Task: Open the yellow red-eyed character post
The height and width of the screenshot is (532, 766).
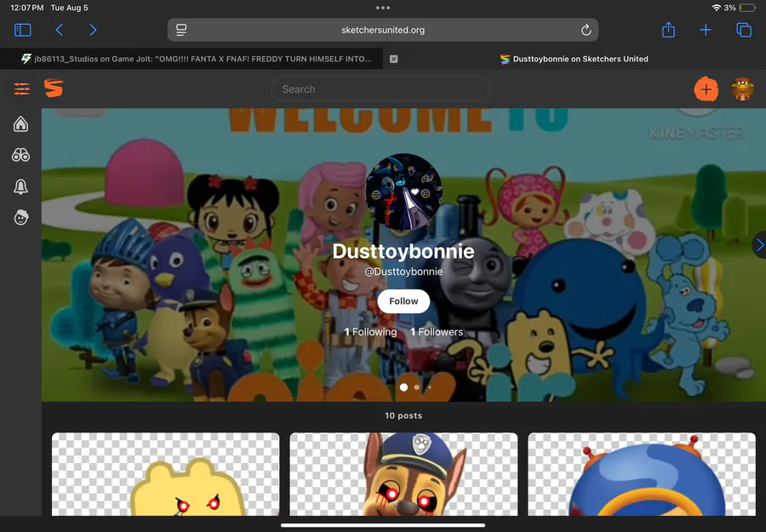Action: (x=166, y=474)
